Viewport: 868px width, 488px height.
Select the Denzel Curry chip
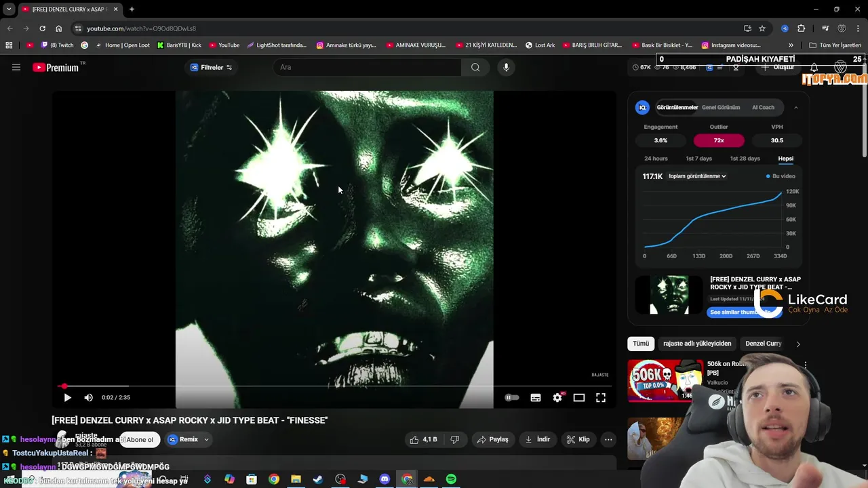[x=764, y=344]
